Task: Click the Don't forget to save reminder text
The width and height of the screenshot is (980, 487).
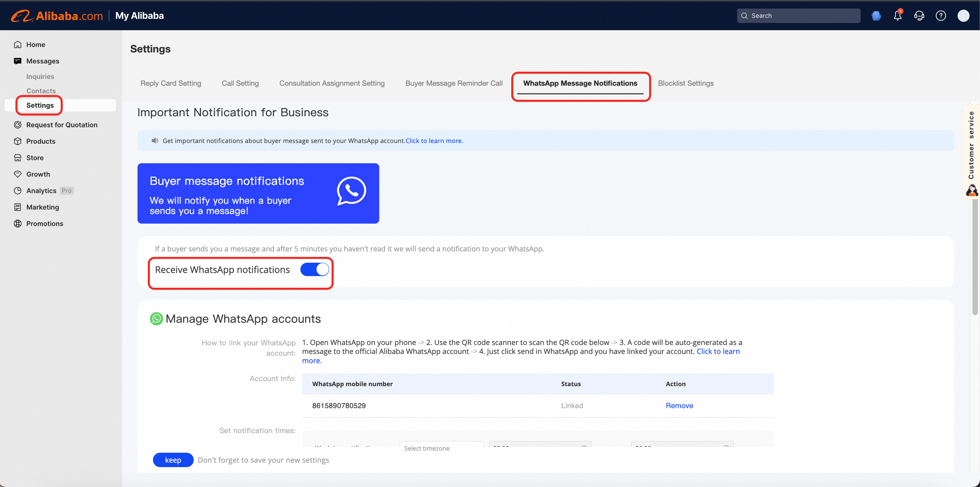Action: click(x=263, y=460)
